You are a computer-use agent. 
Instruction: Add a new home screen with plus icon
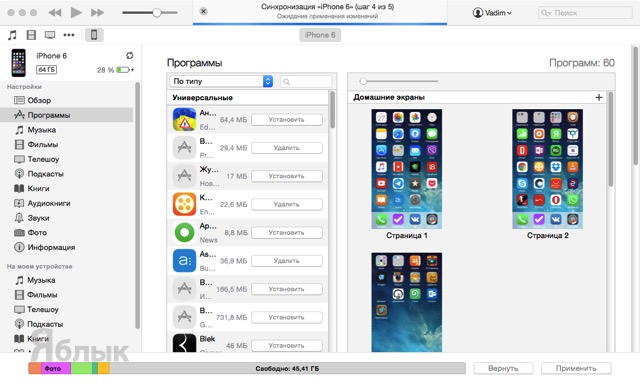tap(598, 97)
